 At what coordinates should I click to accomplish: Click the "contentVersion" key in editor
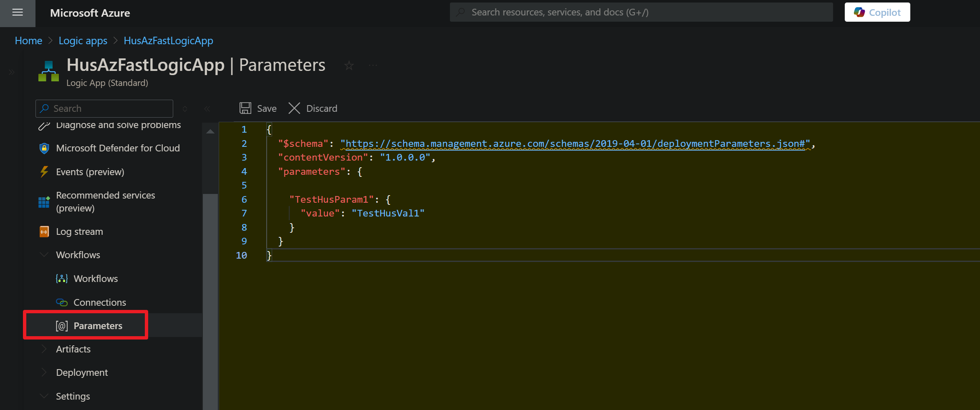point(323,157)
